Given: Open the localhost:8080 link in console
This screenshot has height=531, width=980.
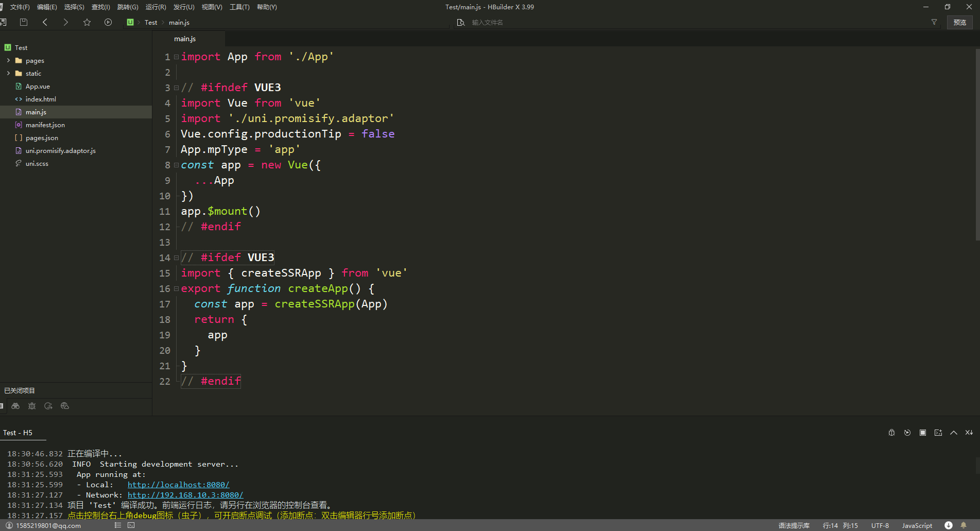Looking at the screenshot, I should point(178,485).
